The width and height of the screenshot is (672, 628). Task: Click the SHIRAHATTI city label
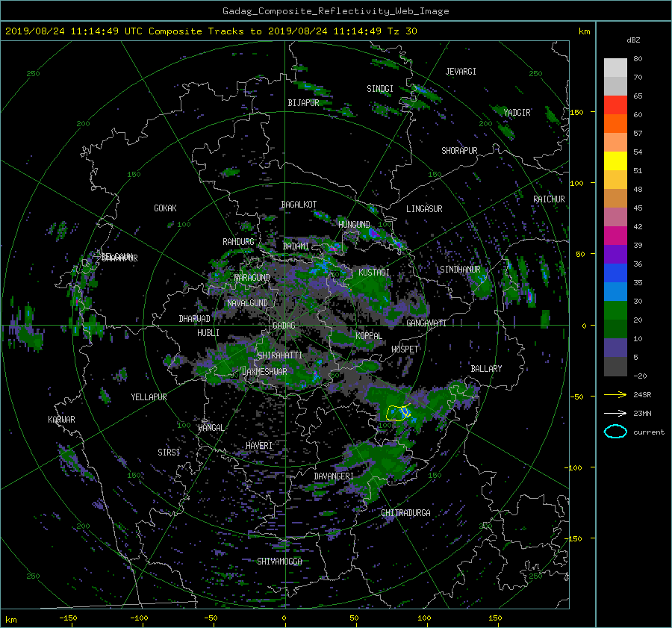coord(280,355)
